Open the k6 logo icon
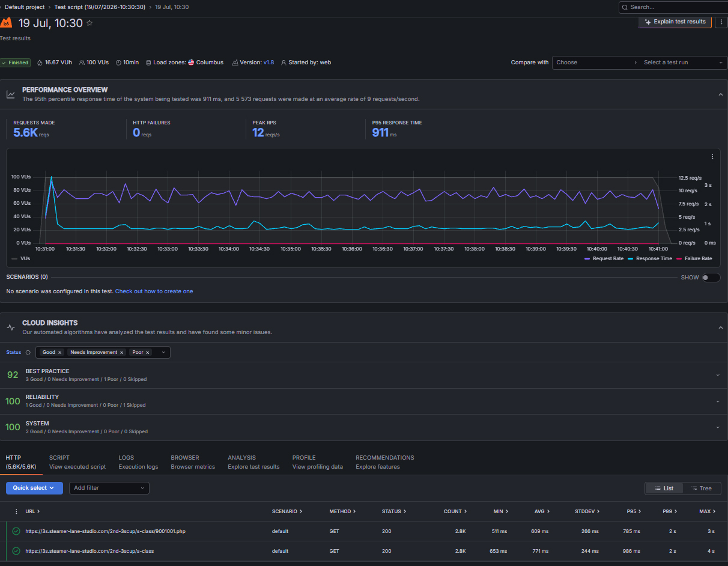 point(6,23)
